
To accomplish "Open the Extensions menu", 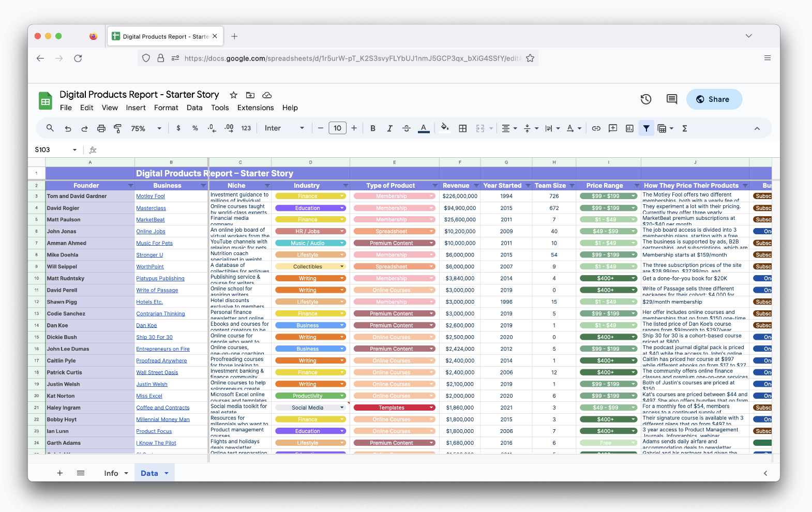I will pos(255,108).
